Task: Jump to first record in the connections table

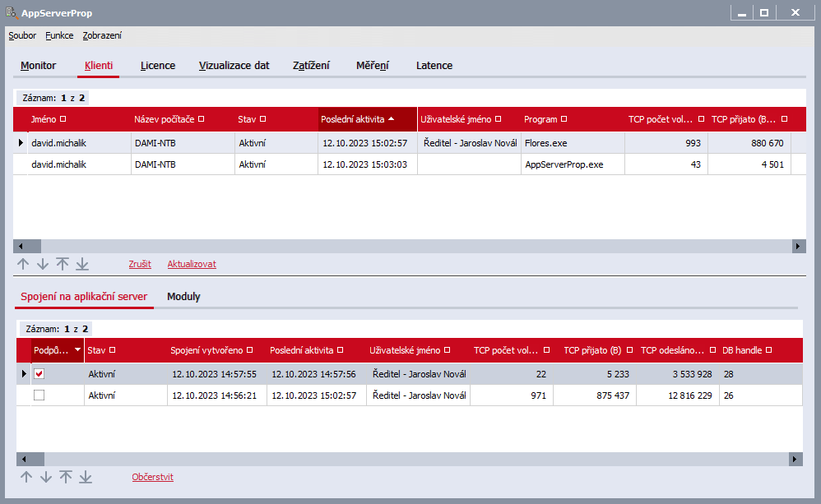Action: coord(66,477)
